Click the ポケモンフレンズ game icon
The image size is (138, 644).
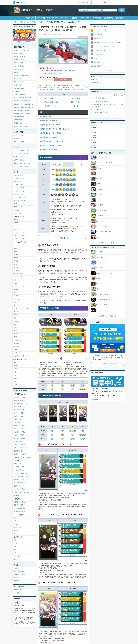(x=93, y=210)
